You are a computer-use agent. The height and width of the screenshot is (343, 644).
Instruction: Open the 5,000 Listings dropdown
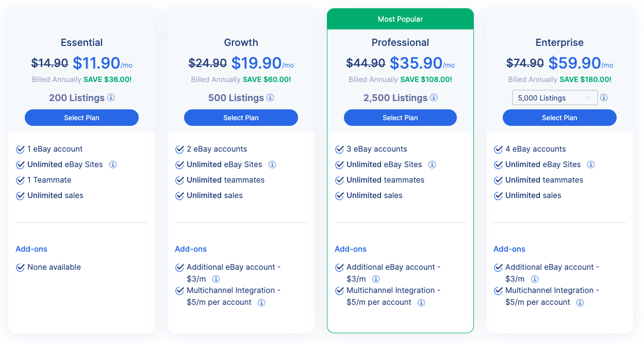point(554,98)
